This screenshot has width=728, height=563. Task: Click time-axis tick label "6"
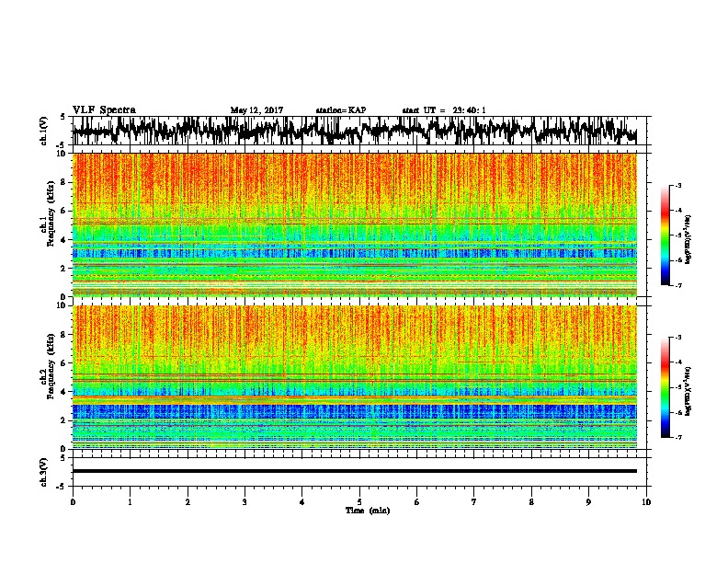417,502
